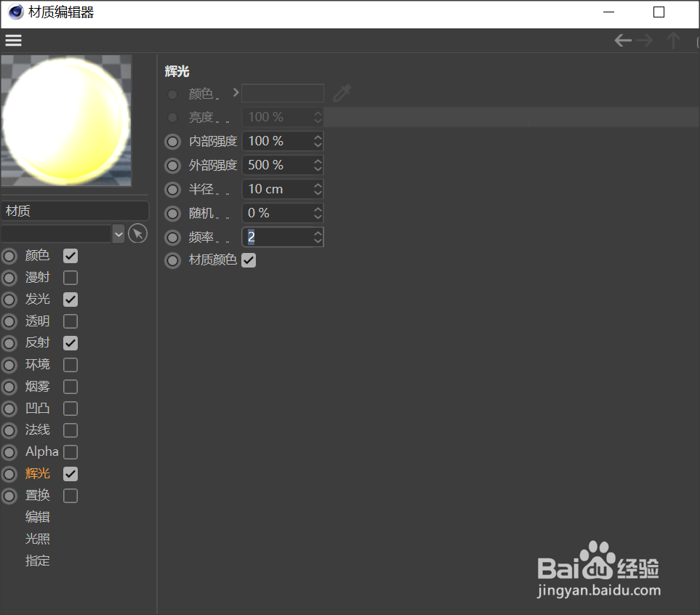The image size is (700, 615).
Task: Click the glow color swatch field
Action: pyautogui.click(x=282, y=93)
